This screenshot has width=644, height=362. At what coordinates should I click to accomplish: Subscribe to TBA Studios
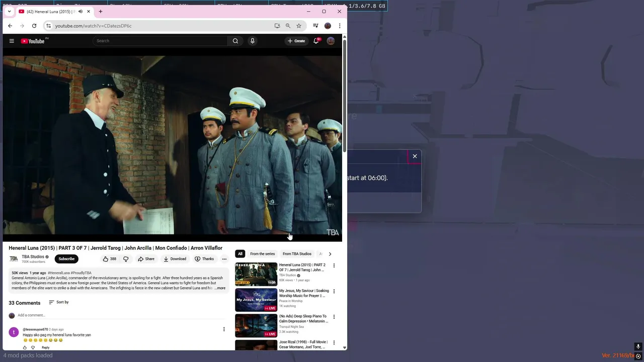[x=66, y=259]
